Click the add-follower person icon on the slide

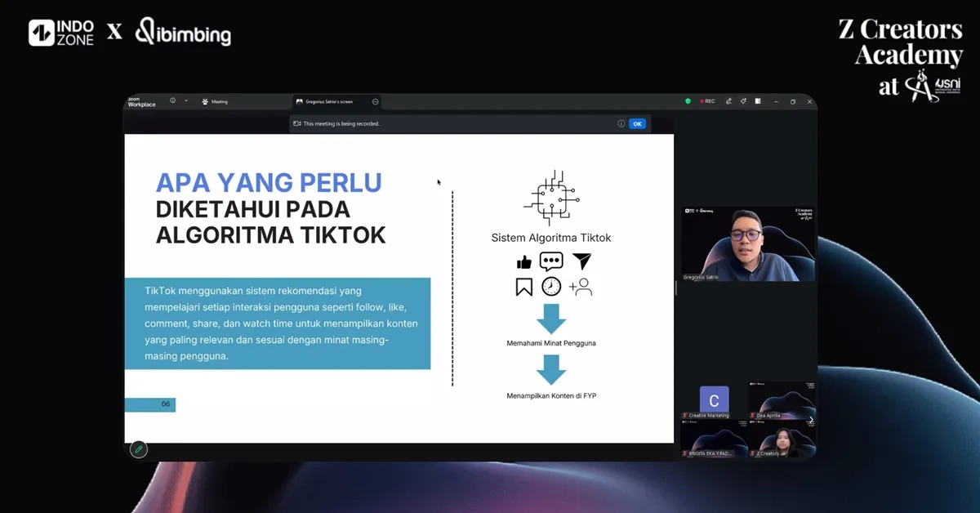point(581,287)
